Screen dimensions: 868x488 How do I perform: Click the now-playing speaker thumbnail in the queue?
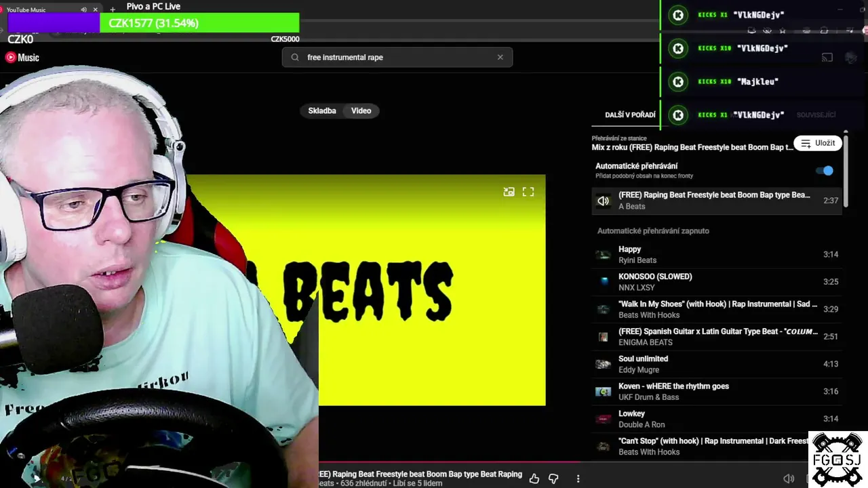click(603, 201)
